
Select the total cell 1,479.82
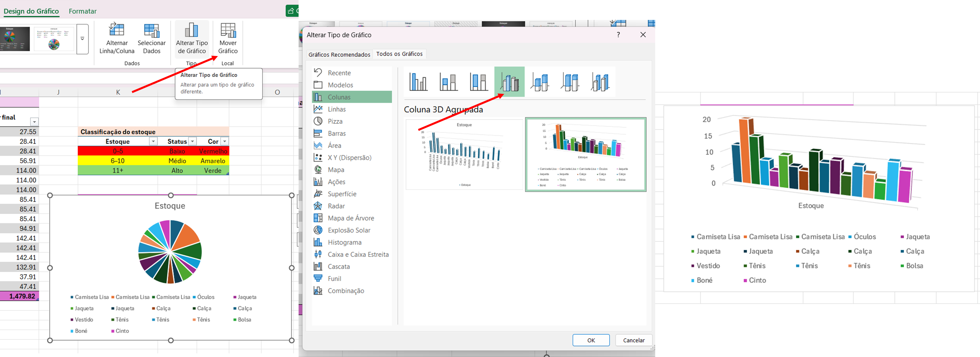coord(19,296)
